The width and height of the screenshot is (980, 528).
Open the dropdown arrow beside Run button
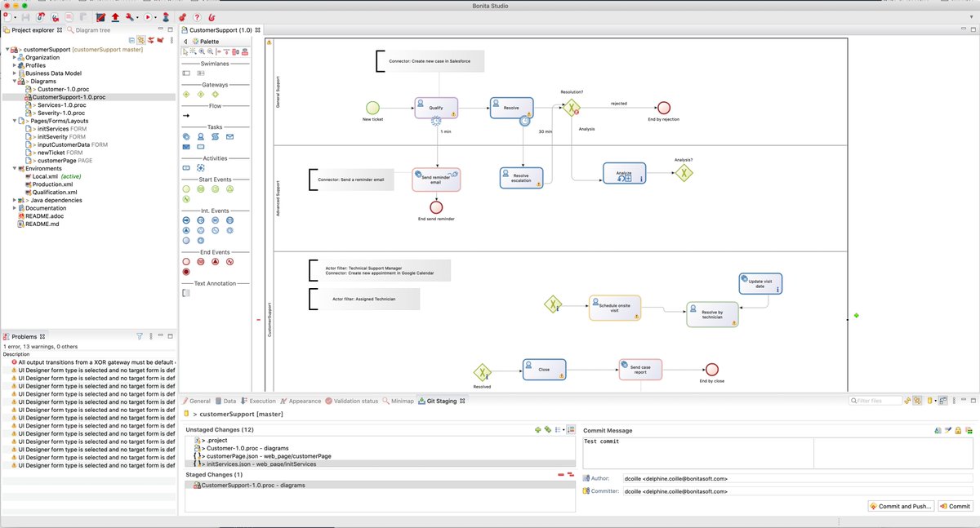(157, 16)
